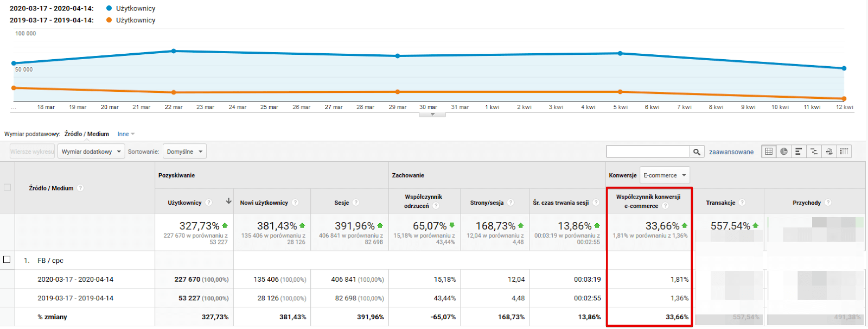Viewport: 868px width, 329px height.
Task: Open the Domyślne sorting dropdown
Action: (184, 151)
